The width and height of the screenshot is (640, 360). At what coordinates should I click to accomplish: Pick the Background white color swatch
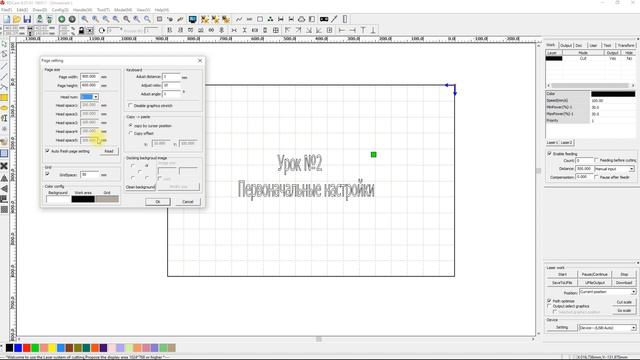click(x=58, y=199)
